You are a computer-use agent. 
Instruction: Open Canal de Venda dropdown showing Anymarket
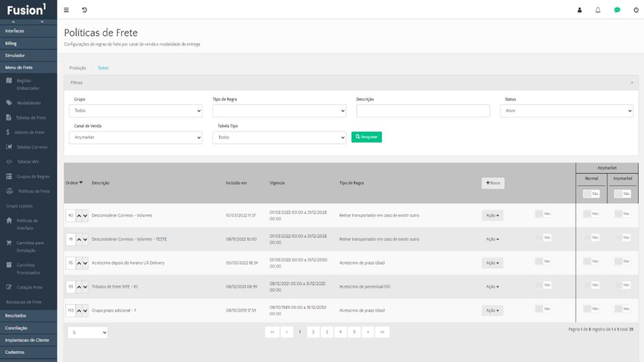pyautogui.click(x=135, y=137)
